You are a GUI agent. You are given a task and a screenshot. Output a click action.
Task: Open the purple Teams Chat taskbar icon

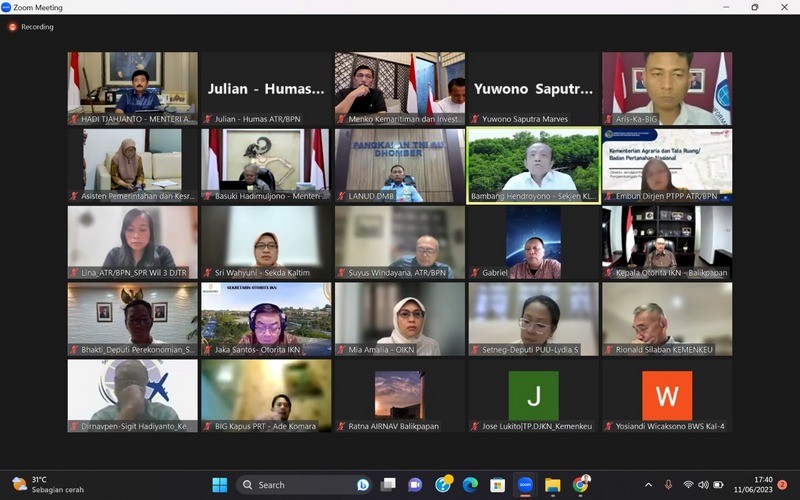tap(415, 485)
